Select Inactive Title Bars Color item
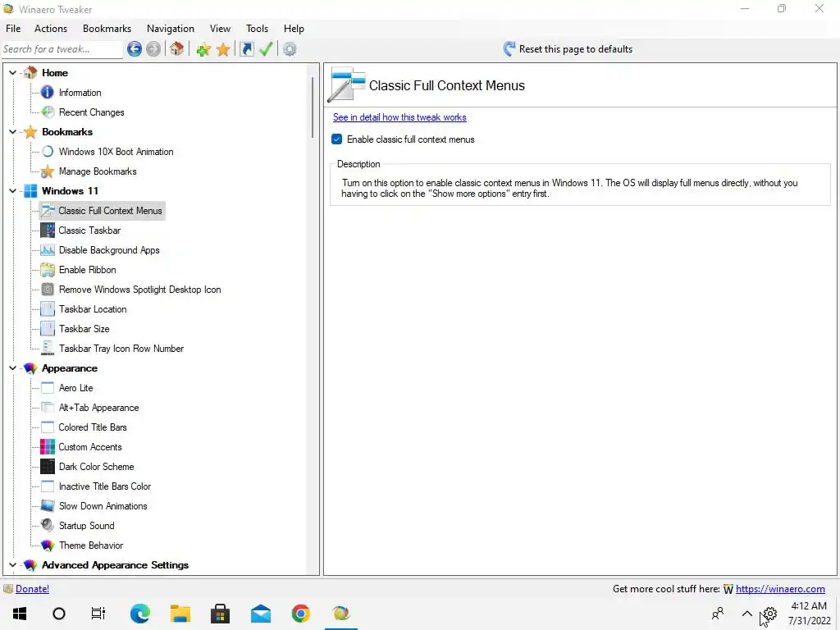The width and height of the screenshot is (840, 630). pyautogui.click(x=105, y=486)
